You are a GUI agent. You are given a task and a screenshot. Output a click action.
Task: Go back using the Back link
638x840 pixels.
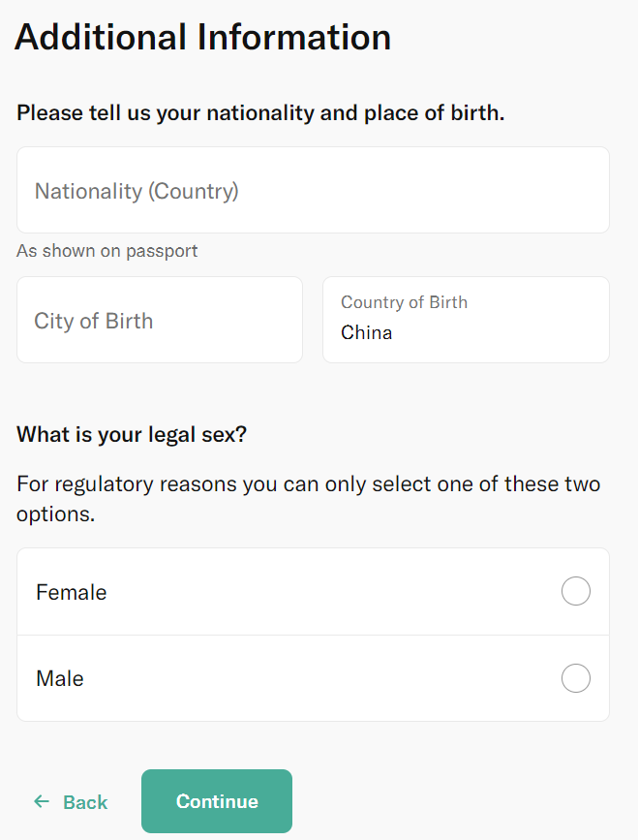[x=71, y=802]
